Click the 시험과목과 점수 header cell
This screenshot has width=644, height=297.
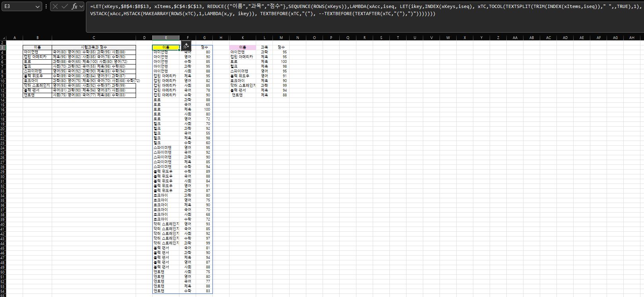[x=94, y=47]
